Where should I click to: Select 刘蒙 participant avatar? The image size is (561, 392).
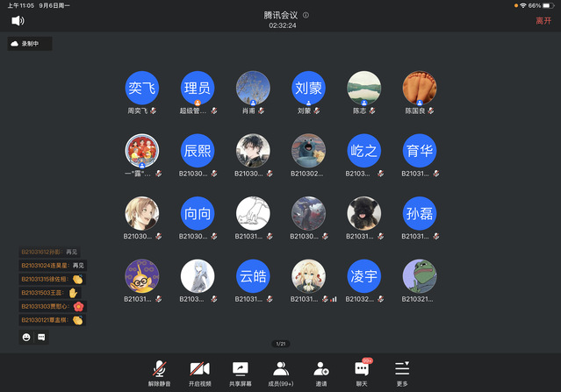coord(309,88)
